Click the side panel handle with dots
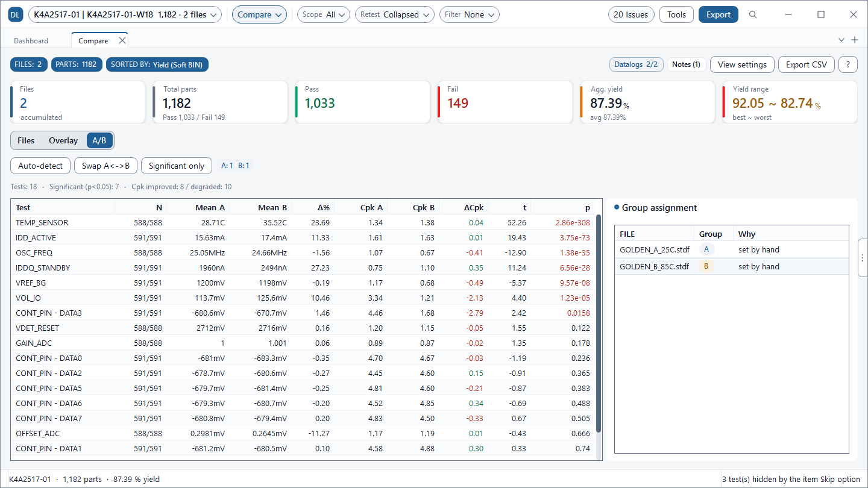868x488 pixels. tap(863, 257)
